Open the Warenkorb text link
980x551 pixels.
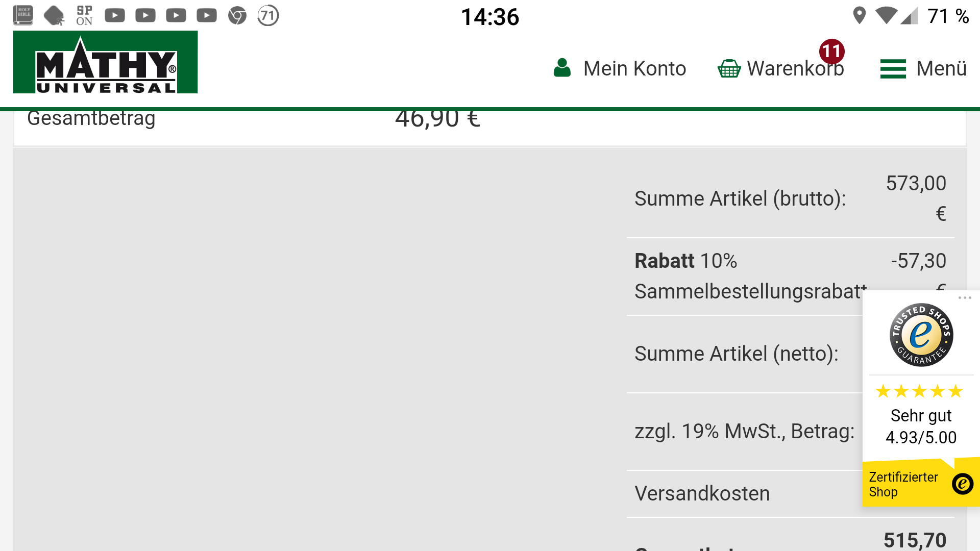tap(795, 69)
